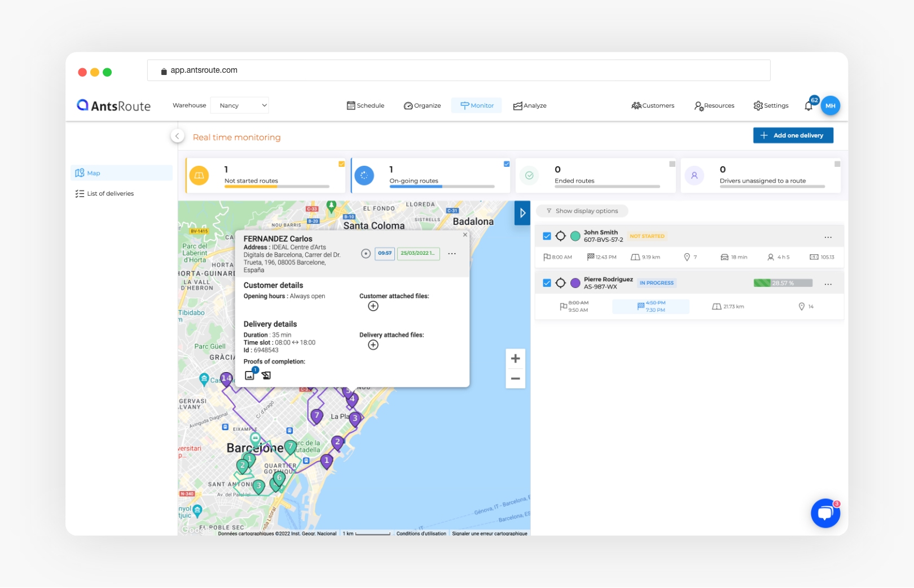Click the delivery status circle icon
This screenshot has height=588, width=914.
pyautogui.click(x=366, y=254)
